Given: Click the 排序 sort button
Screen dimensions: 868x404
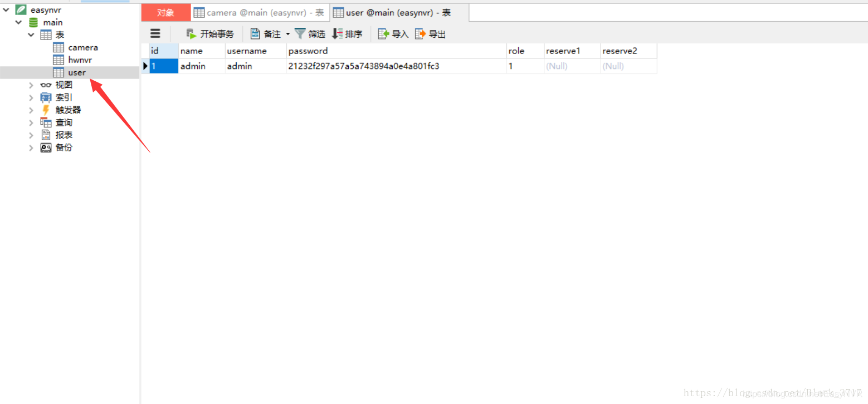Looking at the screenshot, I should point(347,34).
